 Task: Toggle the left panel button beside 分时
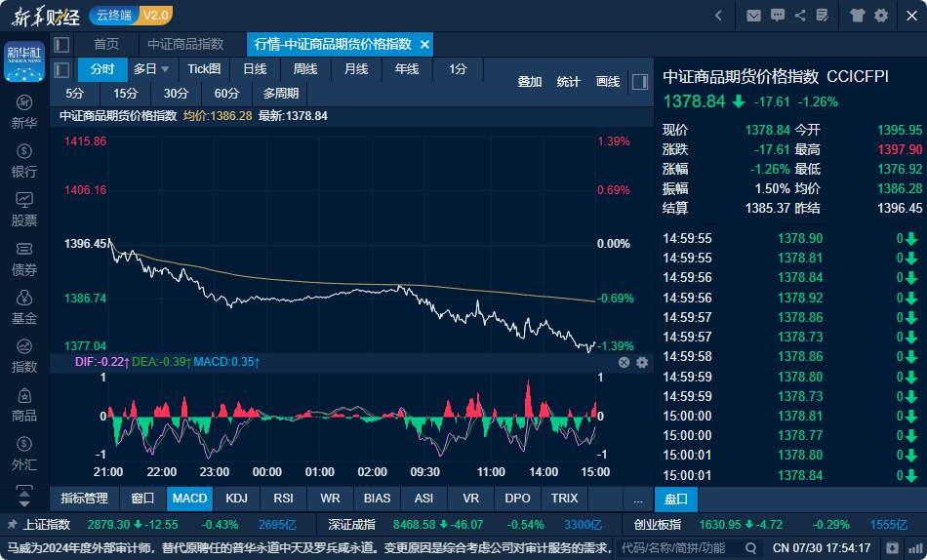coord(61,69)
